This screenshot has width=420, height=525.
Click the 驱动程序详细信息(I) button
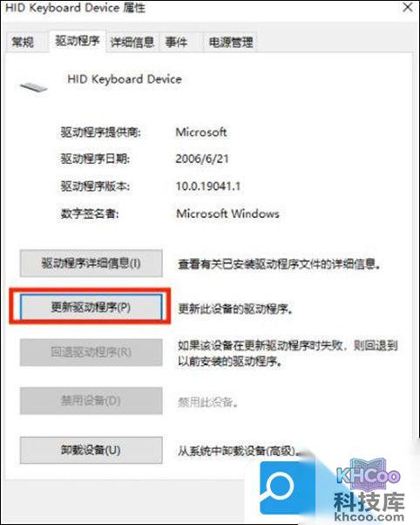pos(91,263)
